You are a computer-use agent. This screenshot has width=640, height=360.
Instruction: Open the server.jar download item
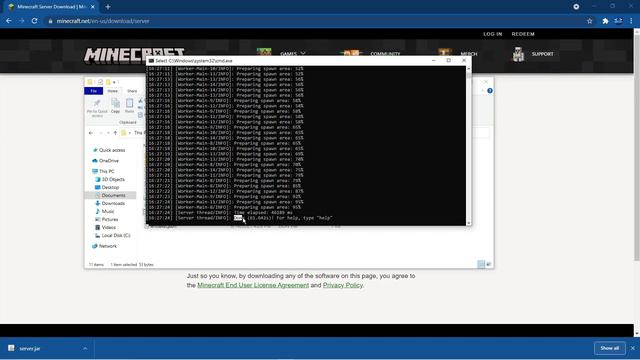point(30,348)
